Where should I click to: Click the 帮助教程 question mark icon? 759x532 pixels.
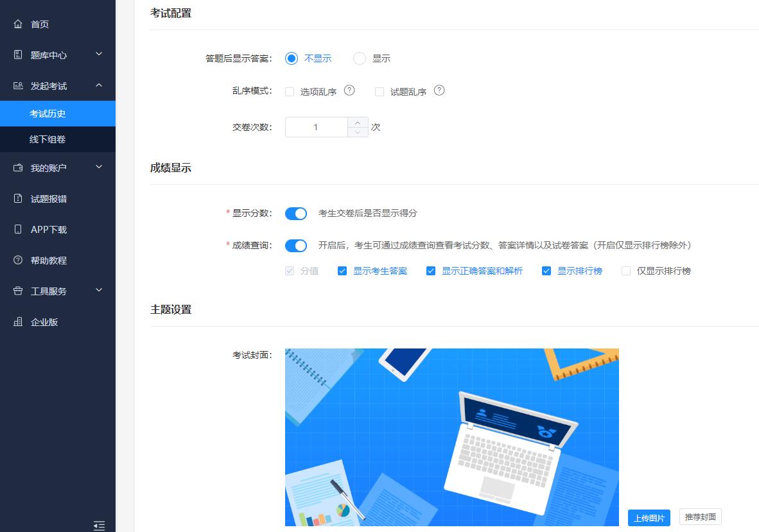(x=18, y=261)
